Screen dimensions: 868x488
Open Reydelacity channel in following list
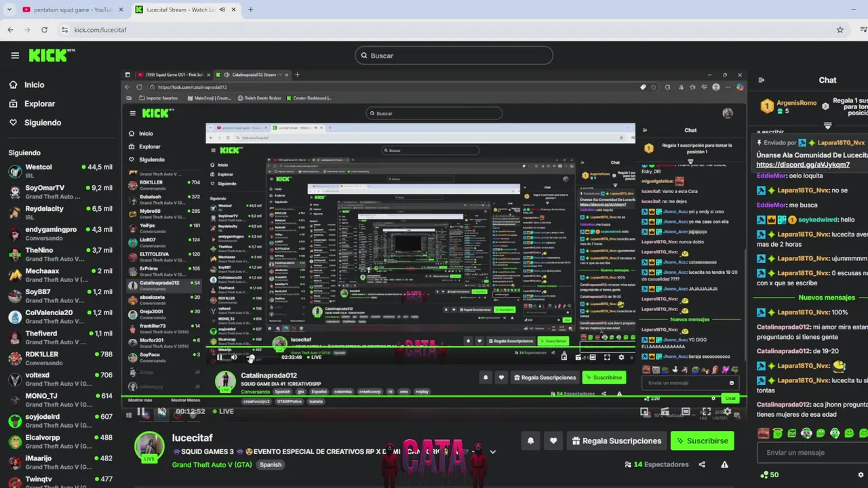pyautogui.click(x=60, y=213)
